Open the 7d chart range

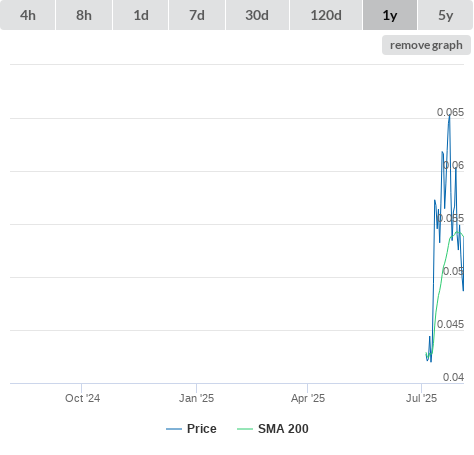point(197,15)
